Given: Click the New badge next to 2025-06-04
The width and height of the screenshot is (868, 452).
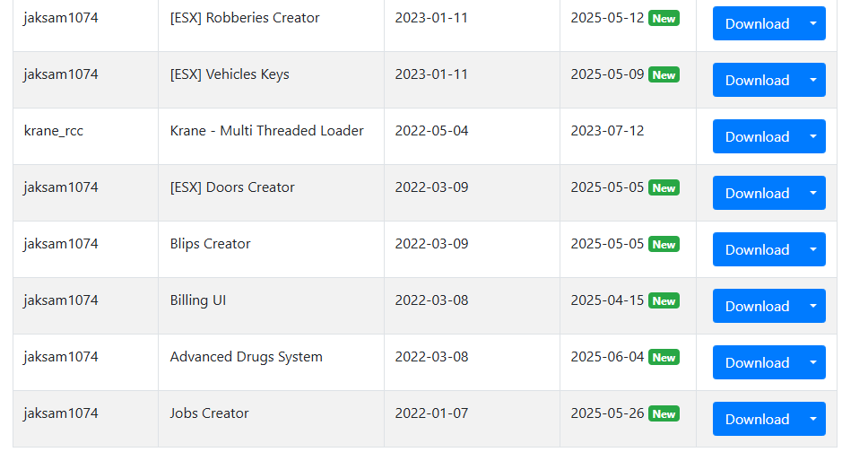Looking at the screenshot, I should pos(664,357).
